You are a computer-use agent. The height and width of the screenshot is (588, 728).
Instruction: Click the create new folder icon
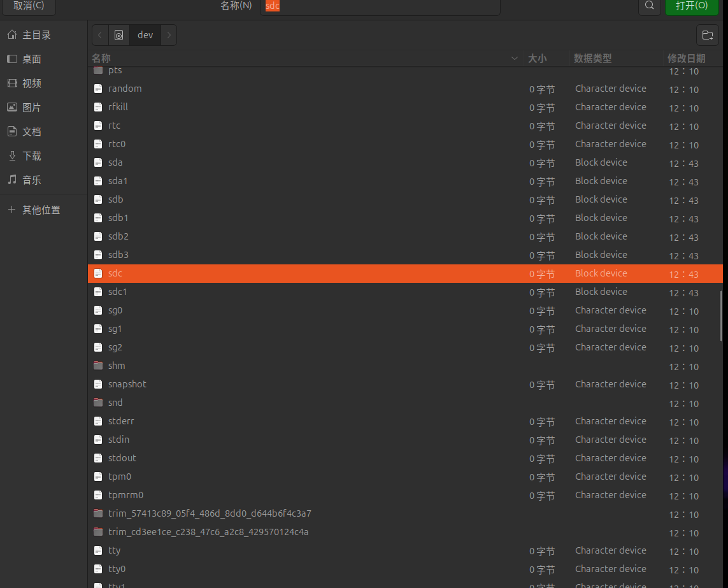(706, 35)
